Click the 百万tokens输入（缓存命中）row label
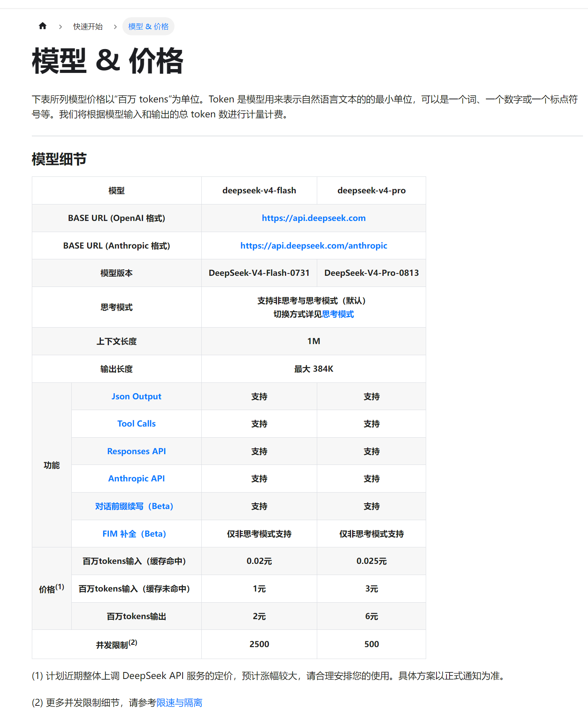Image resolution: width=588 pixels, height=720 pixels. click(134, 561)
